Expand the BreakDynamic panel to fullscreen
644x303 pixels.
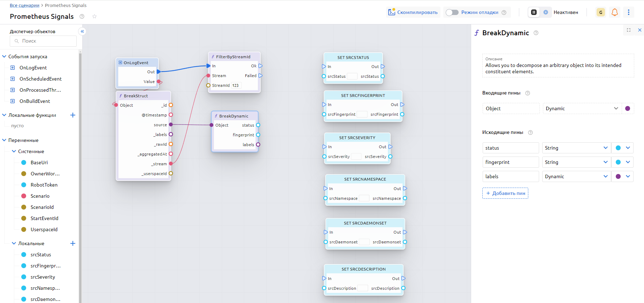click(x=628, y=30)
